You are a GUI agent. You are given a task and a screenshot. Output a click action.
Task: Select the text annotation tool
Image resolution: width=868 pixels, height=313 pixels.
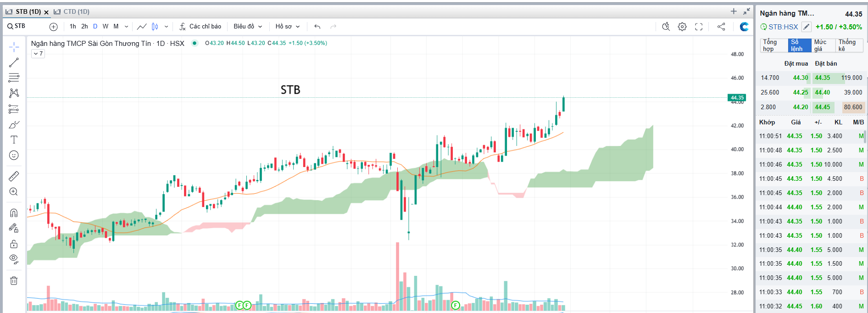point(14,140)
